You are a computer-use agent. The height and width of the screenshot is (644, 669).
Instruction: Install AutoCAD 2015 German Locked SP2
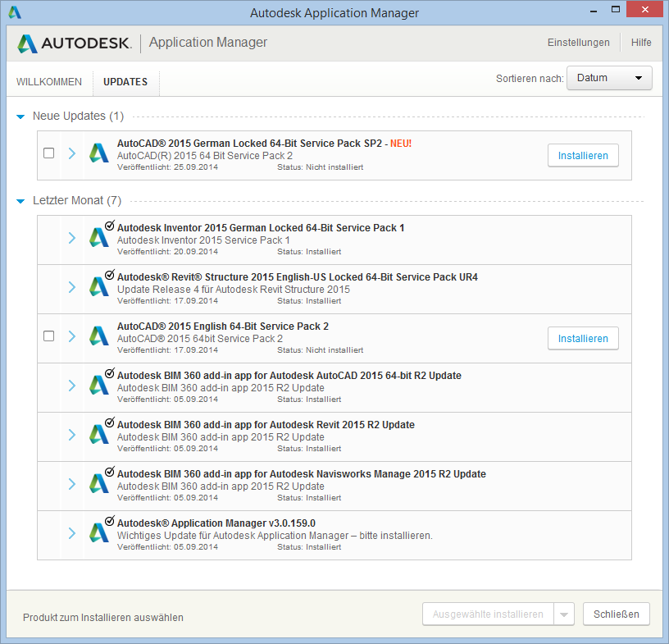[x=583, y=155]
